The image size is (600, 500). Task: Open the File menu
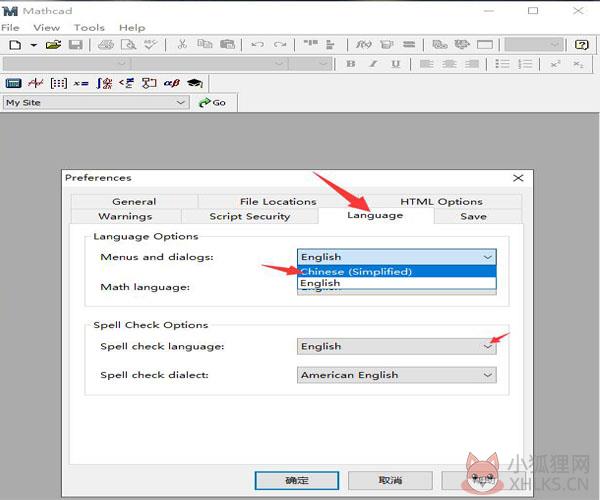(x=10, y=28)
